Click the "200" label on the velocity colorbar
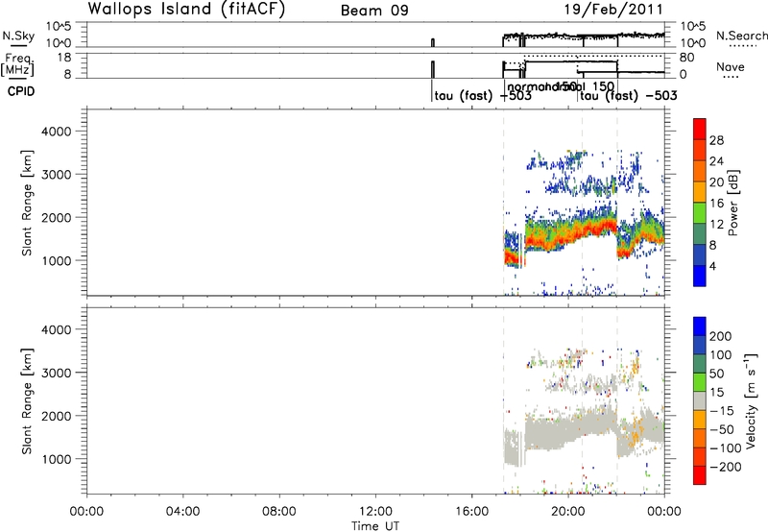Screen dimensions: 768x532 point(721,336)
